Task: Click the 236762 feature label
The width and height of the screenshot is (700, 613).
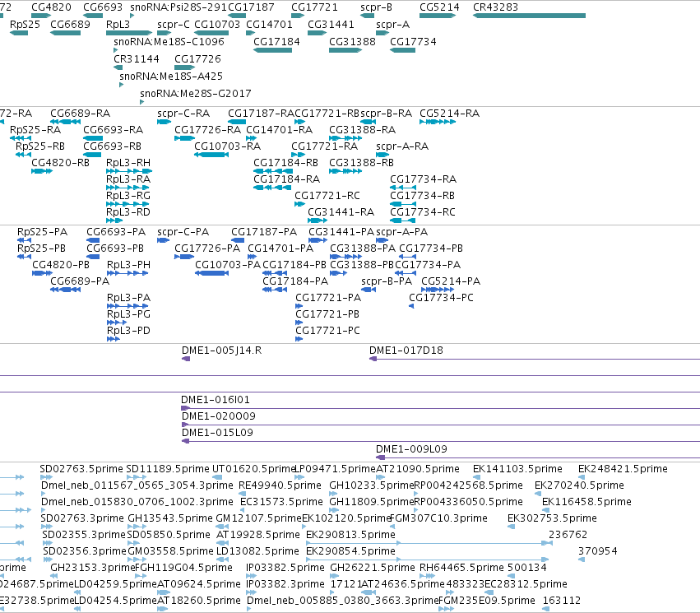Action: coord(568,535)
